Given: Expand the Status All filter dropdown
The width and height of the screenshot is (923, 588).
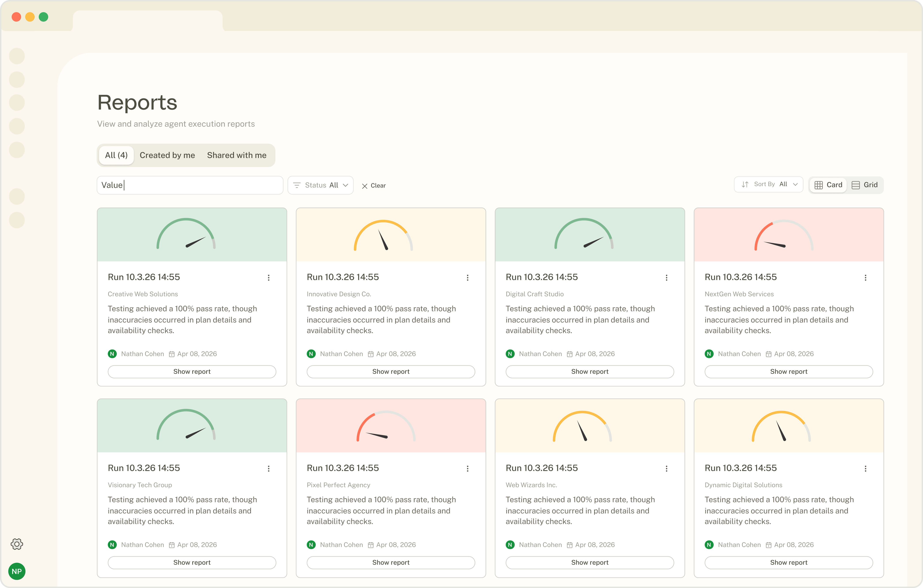Looking at the screenshot, I should click(320, 185).
